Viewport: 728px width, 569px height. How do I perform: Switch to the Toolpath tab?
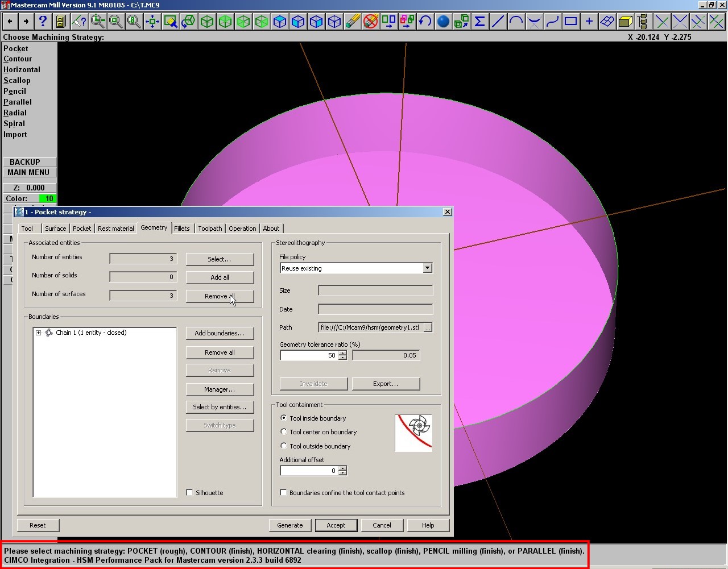coord(210,229)
